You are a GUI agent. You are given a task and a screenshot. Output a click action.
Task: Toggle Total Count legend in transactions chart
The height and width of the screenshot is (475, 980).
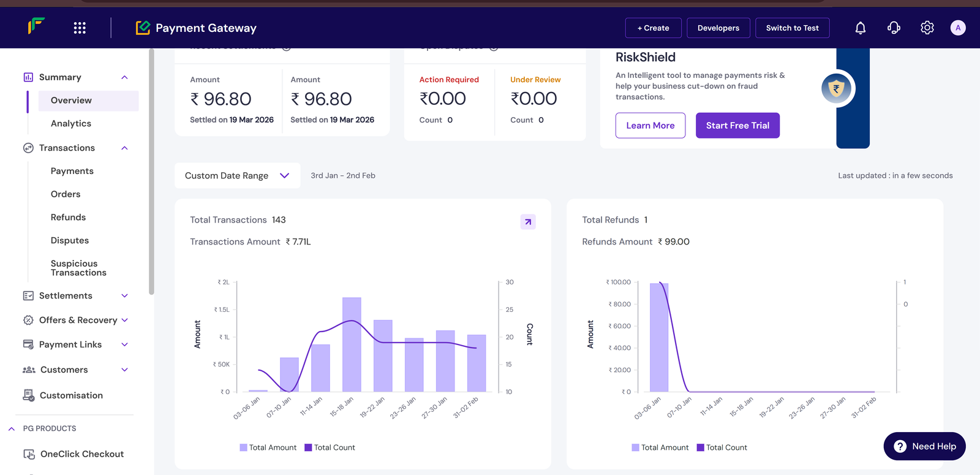pos(330,447)
